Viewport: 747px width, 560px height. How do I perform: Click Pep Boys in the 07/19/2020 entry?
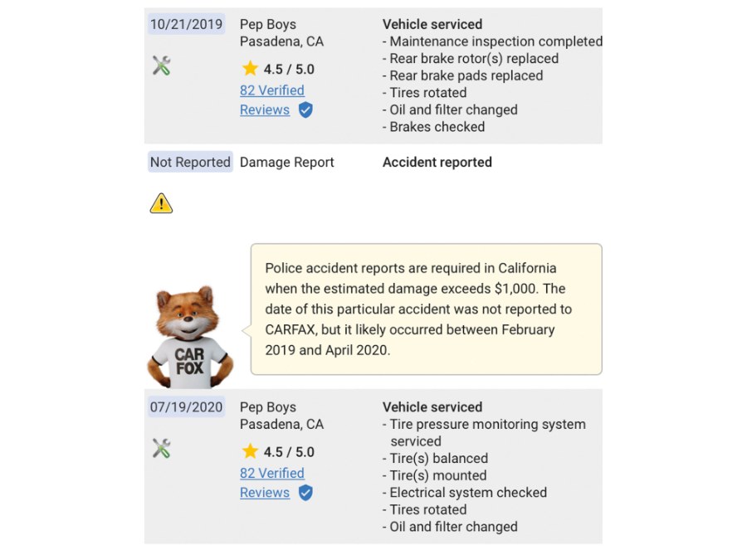click(x=268, y=407)
